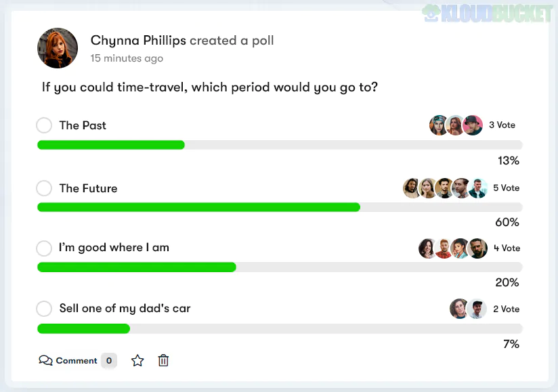Delete the poll via the trash icon

point(163,360)
